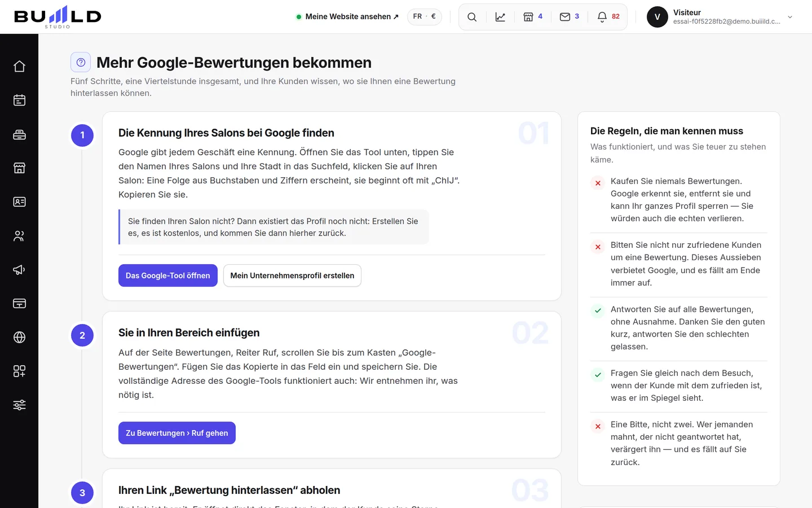Click heading 'Ihren Link „Bewertung hinterlassen“ abholen'
Viewport: 812px width, 508px height.
click(229, 490)
